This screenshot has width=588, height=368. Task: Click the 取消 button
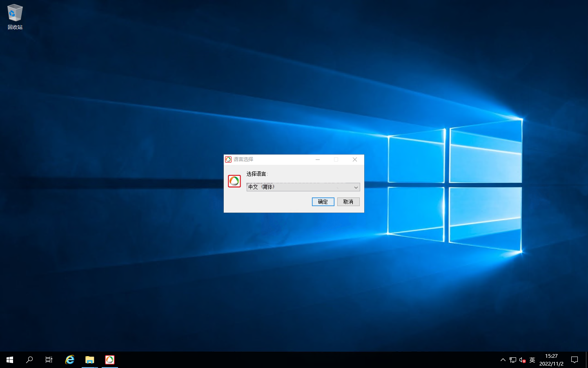tap(348, 202)
